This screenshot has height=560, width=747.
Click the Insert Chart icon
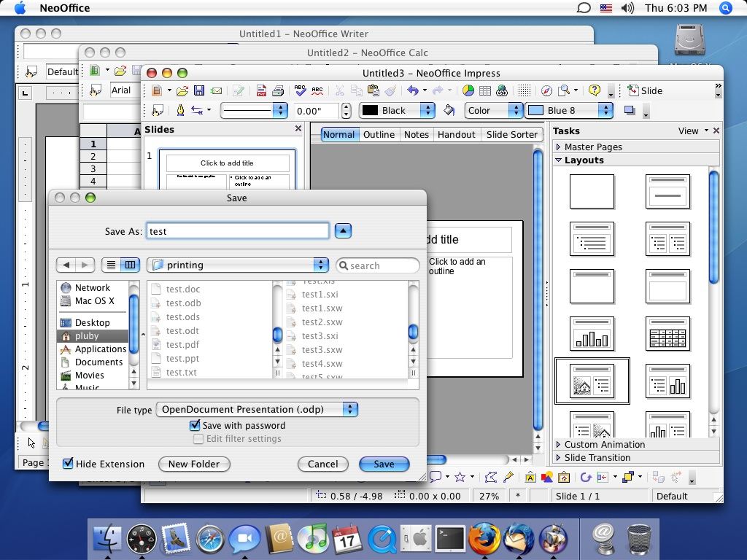pyautogui.click(x=468, y=90)
